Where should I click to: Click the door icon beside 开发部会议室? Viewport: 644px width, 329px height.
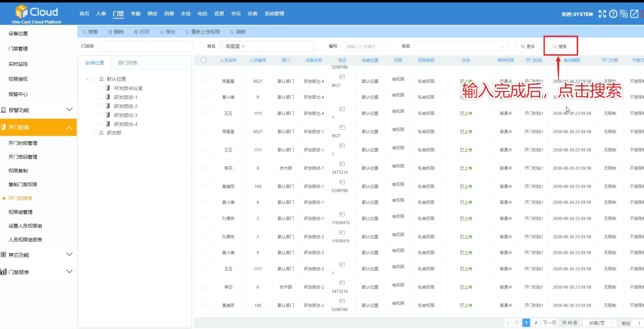pos(108,88)
